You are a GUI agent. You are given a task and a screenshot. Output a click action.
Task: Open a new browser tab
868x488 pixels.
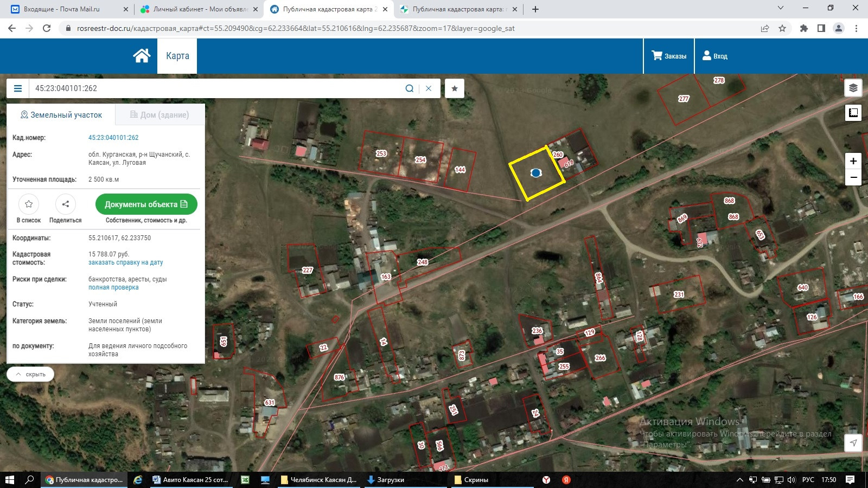click(x=535, y=9)
